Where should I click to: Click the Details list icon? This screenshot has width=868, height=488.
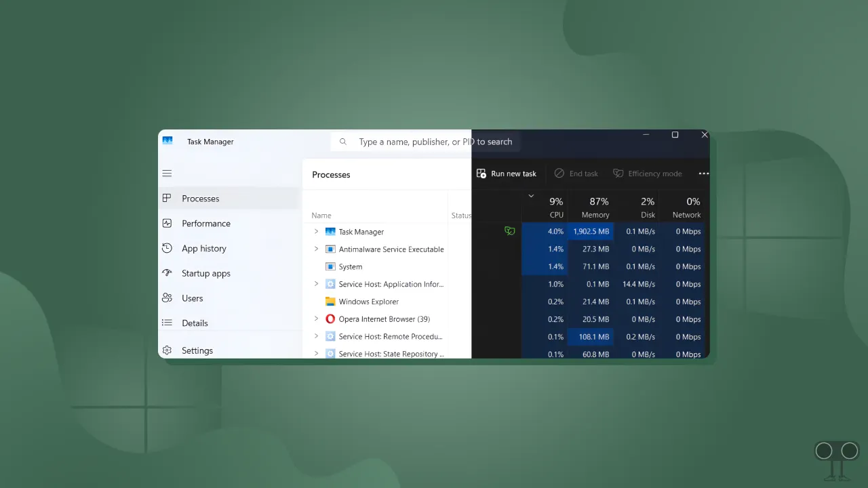pos(167,323)
